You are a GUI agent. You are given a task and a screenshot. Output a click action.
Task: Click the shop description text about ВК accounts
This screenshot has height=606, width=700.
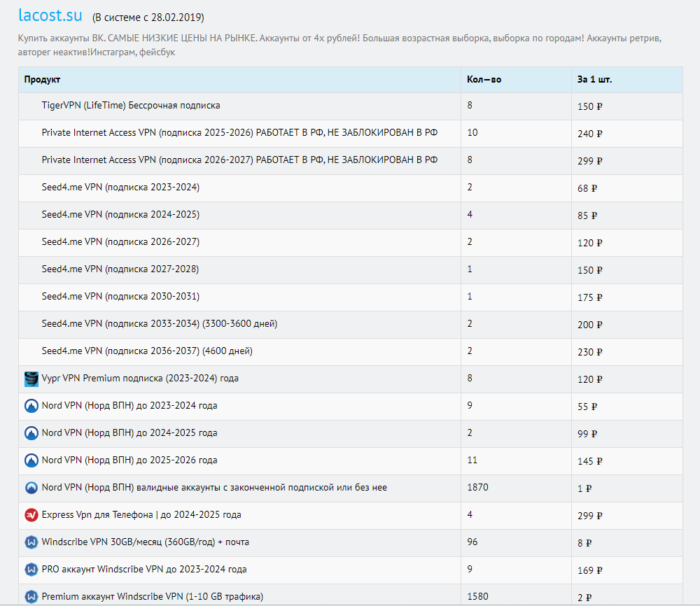(339, 45)
